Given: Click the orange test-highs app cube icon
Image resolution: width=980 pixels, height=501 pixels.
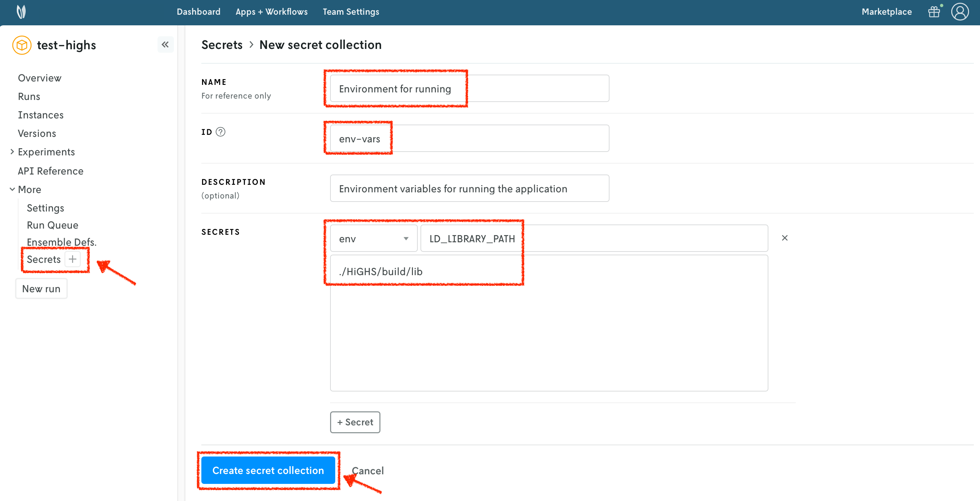Looking at the screenshot, I should tap(22, 45).
